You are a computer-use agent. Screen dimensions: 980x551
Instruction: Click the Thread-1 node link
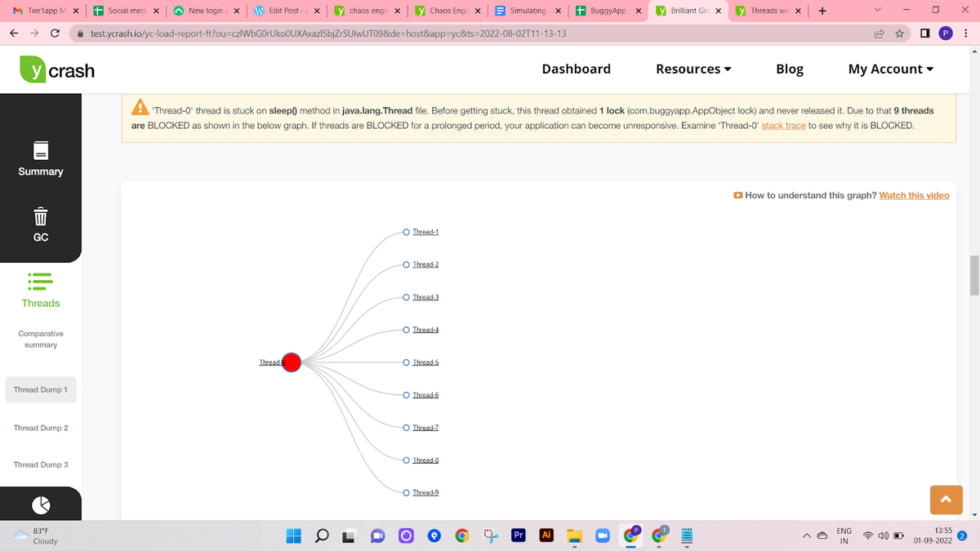tap(425, 232)
